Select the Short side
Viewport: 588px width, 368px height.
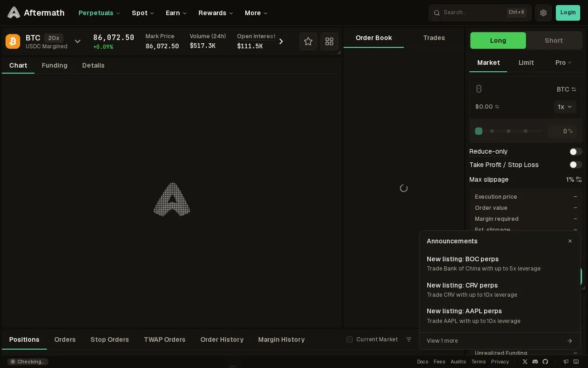554,40
